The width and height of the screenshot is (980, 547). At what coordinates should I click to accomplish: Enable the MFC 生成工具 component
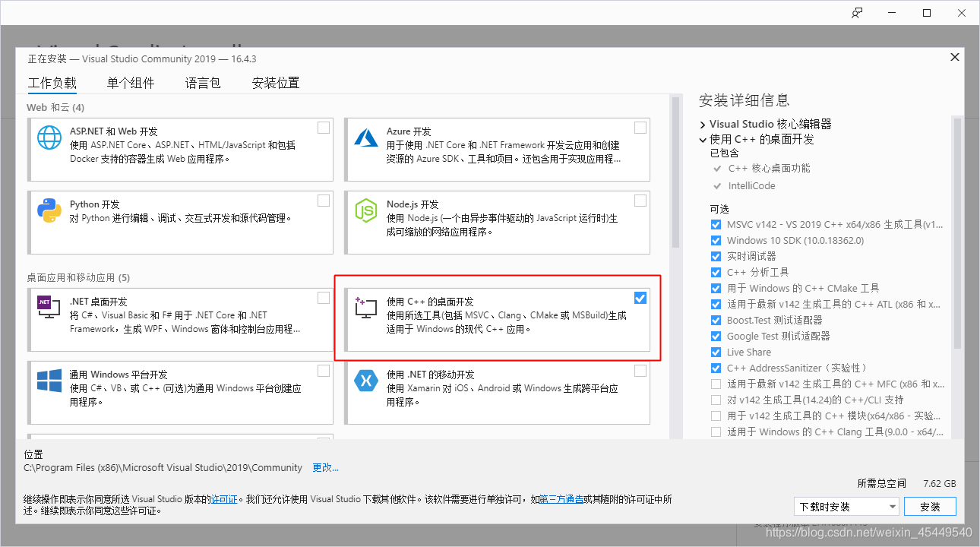point(715,384)
